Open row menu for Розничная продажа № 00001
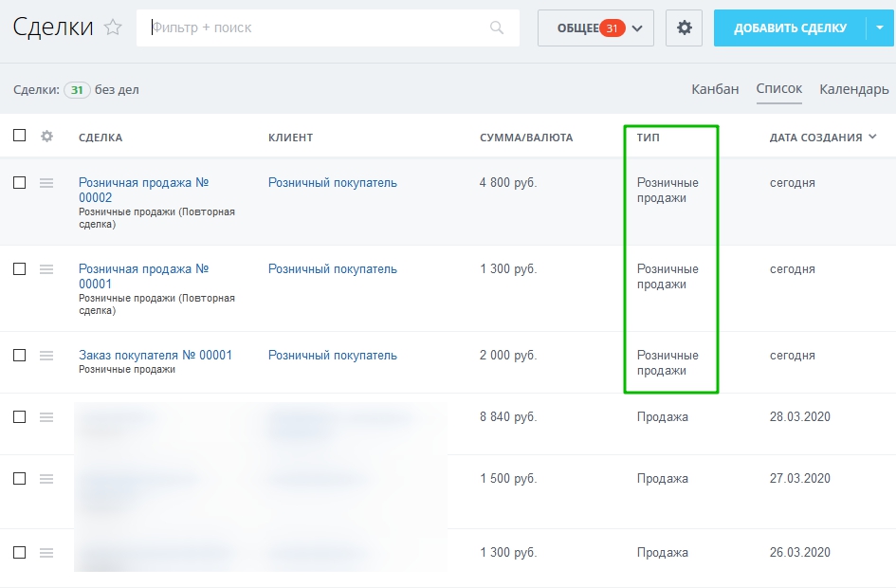The image size is (896, 588). [46, 269]
